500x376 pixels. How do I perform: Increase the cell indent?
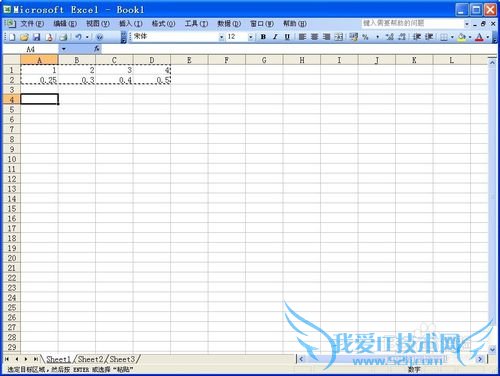tap(429, 37)
